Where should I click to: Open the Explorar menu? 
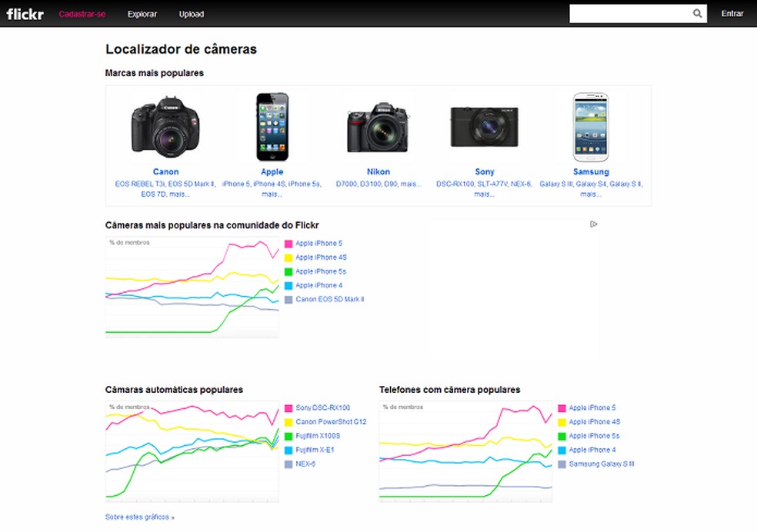[142, 14]
